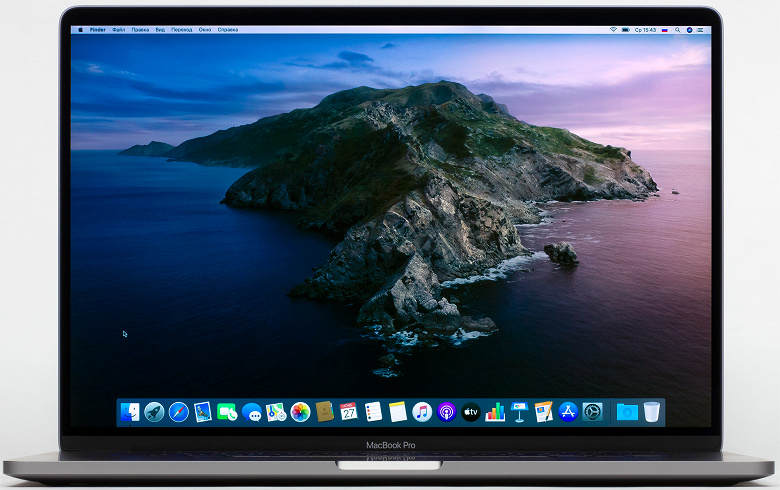Open Maps icon in the Dock
Screen dimensions: 780x490
(276, 412)
